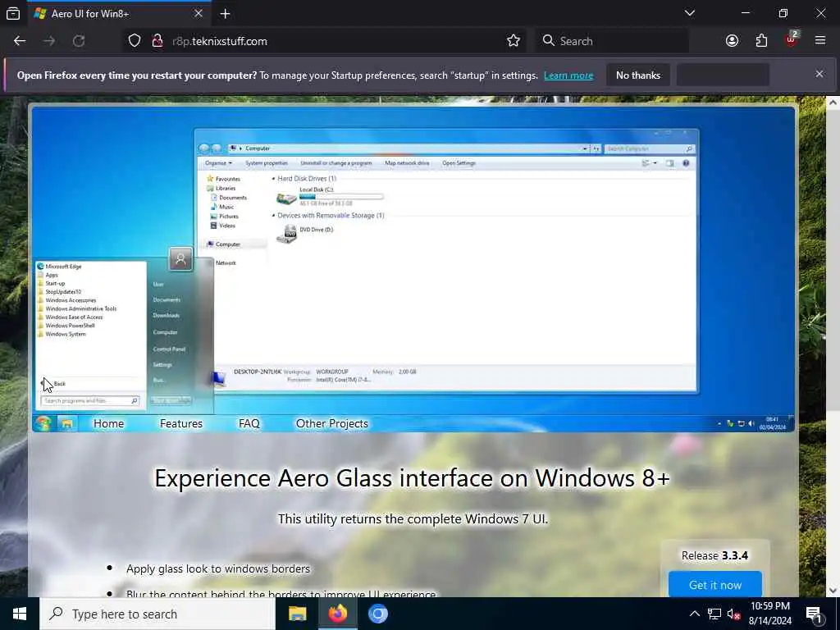Click the heading Experience Aero Glass interface

point(412,478)
